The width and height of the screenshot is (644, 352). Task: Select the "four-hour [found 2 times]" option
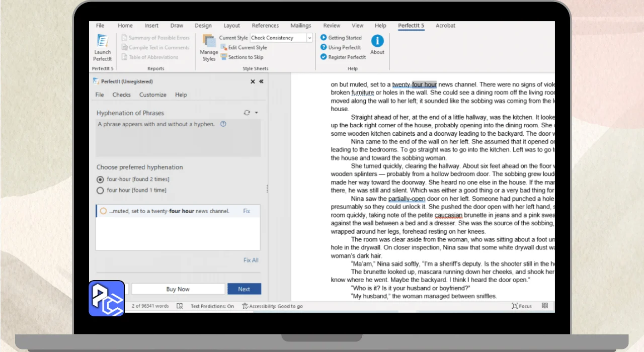(x=100, y=180)
